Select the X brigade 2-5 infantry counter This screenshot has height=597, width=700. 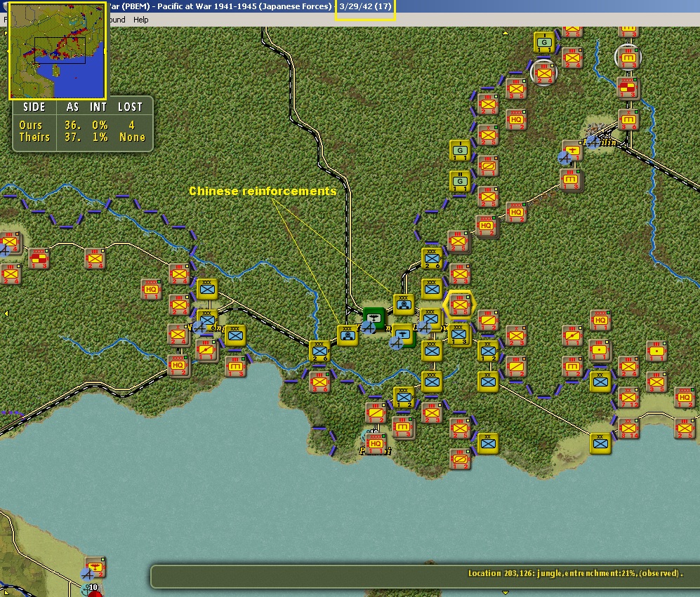pos(487,135)
